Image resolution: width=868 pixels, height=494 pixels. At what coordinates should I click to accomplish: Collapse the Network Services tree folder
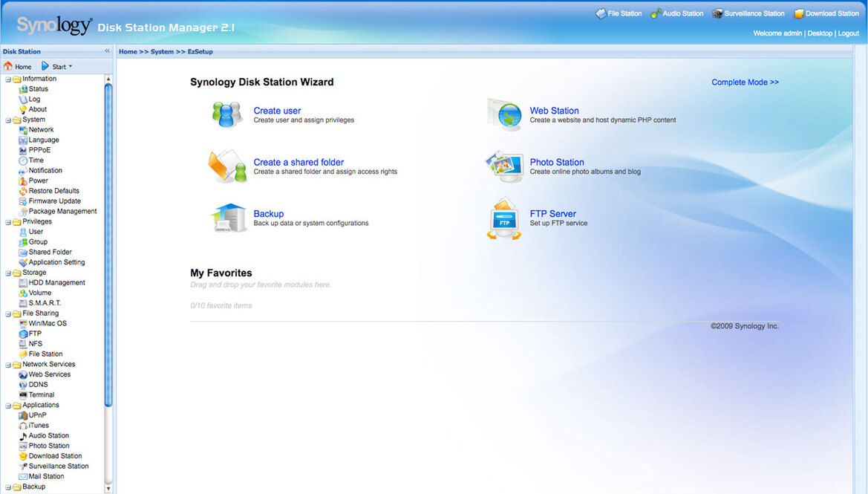pos(8,365)
